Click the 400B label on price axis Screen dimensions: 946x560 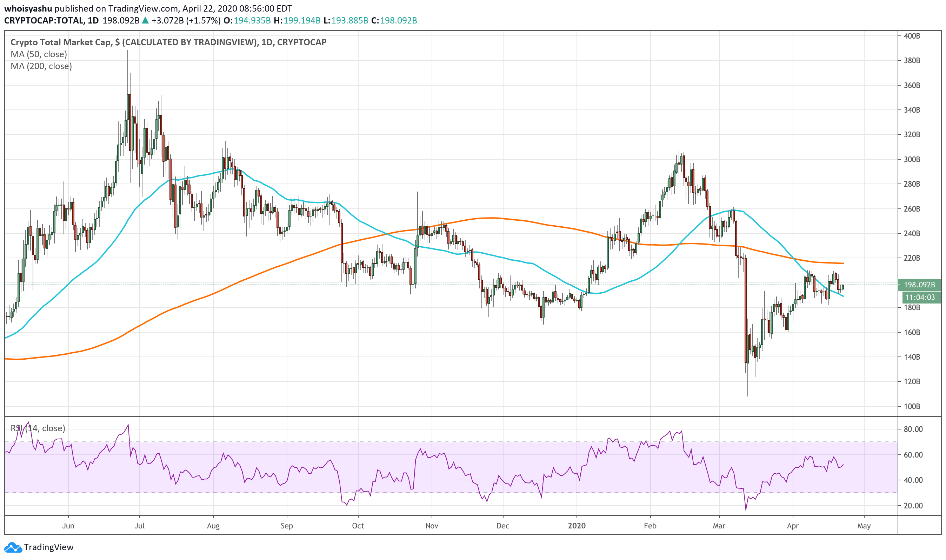click(x=912, y=36)
